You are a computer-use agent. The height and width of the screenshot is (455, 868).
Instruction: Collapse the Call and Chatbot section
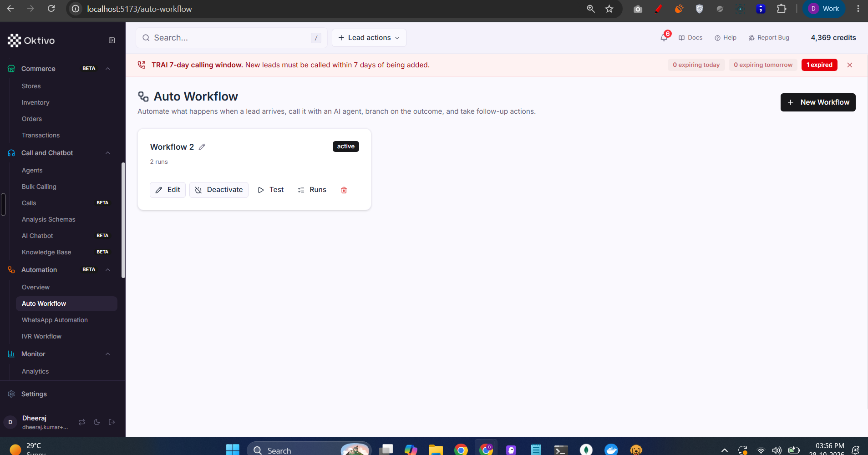108,153
